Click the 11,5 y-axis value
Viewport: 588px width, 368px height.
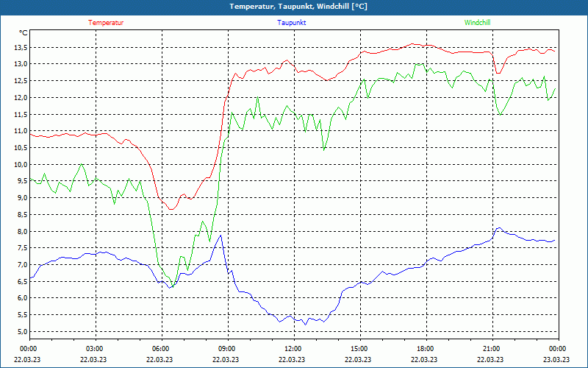(x=21, y=114)
